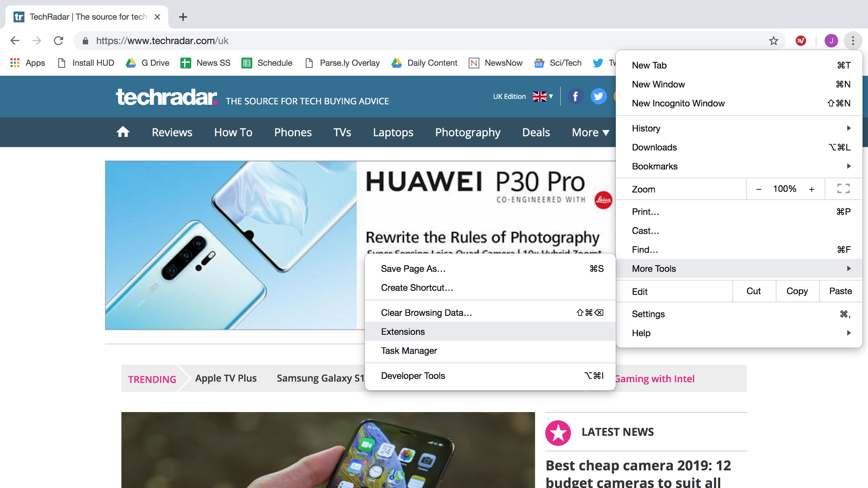This screenshot has width=868, height=488.
Task: Go to Phones section
Action: pyautogui.click(x=293, y=132)
